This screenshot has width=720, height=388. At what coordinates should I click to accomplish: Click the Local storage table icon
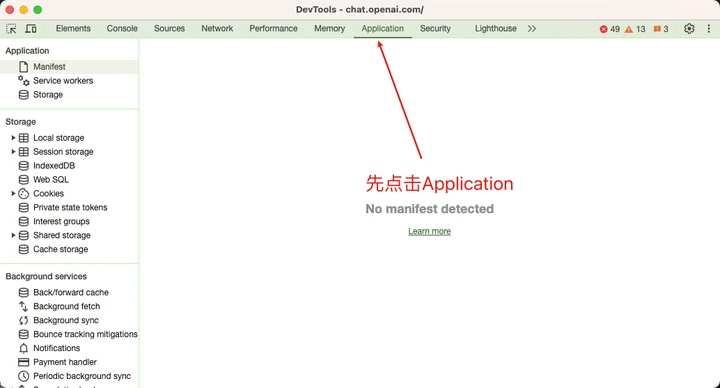(x=23, y=138)
